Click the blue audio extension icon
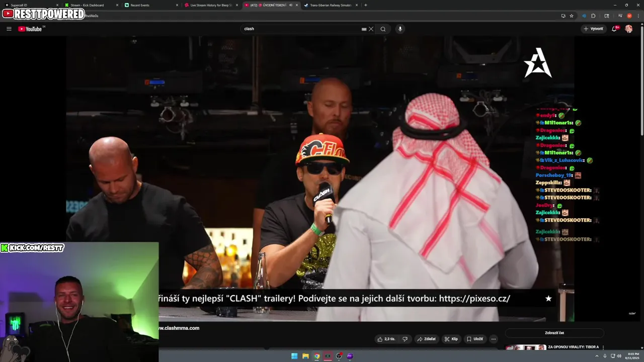This screenshot has width=644, height=362. coord(584,16)
